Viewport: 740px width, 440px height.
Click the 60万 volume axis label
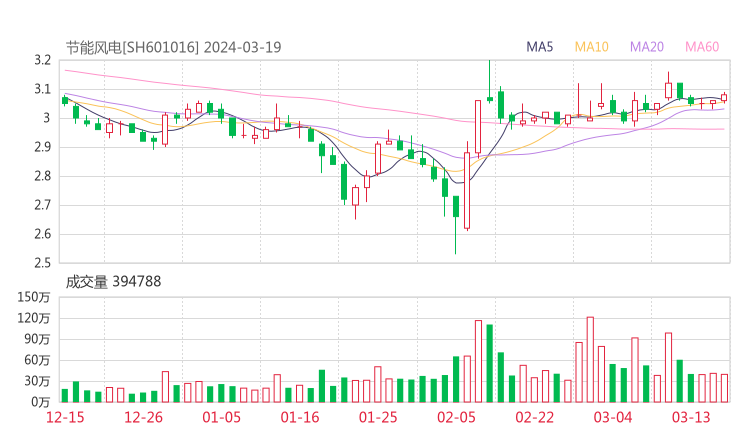[x=37, y=360]
